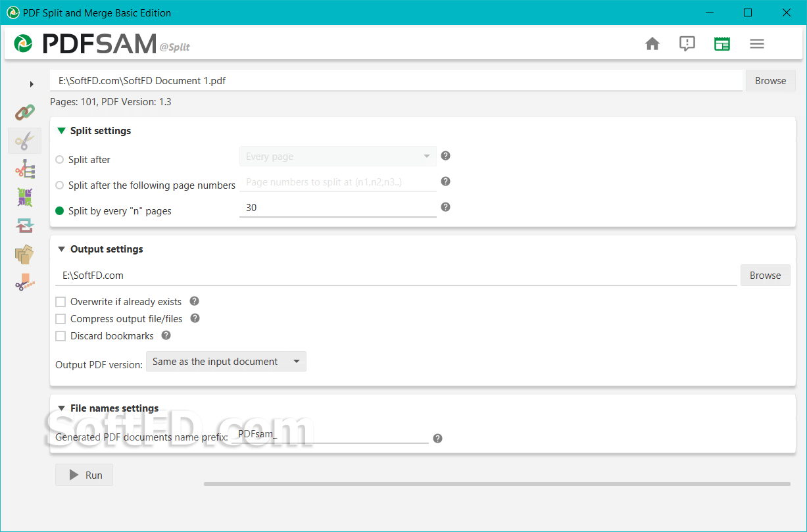This screenshot has width=807, height=532.
Task: Show help for the name prefix field
Action: click(x=438, y=438)
